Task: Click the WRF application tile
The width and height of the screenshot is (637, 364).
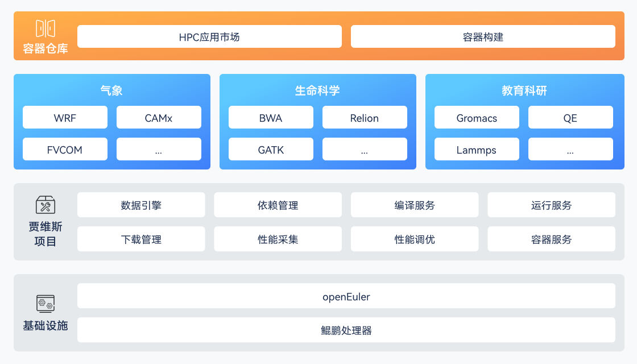Action: (x=65, y=118)
